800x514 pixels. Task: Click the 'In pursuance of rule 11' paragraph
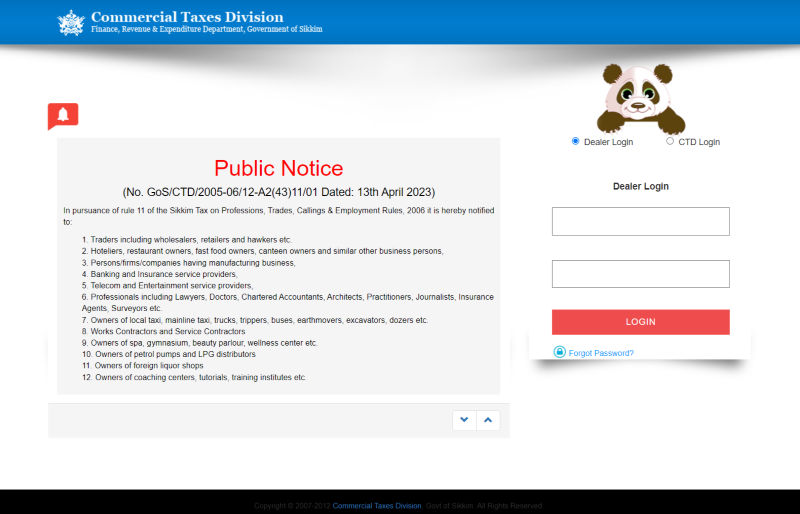pyautogui.click(x=279, y=216)
